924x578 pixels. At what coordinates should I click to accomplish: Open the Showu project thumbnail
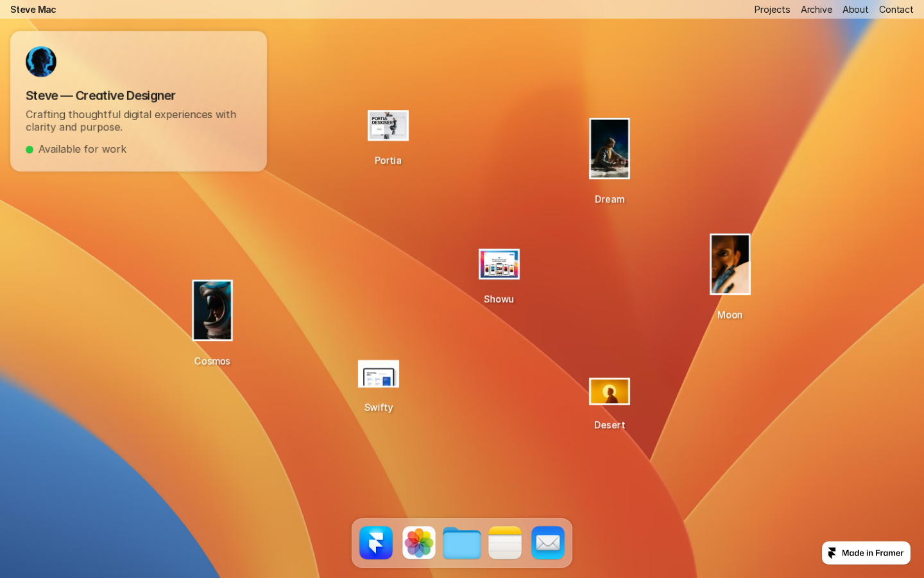(x=499, y=264)
